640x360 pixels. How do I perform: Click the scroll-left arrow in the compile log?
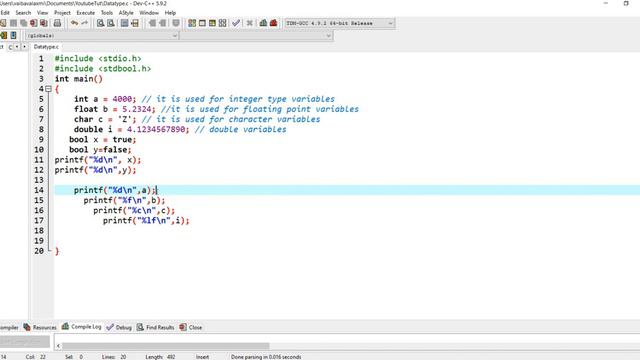click(58, 346)
